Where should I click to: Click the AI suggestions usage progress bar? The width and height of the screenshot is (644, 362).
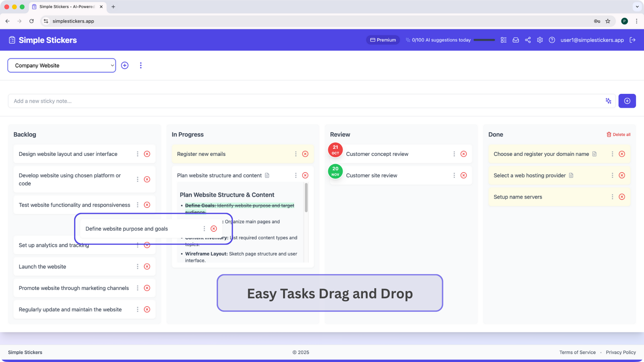[x=484, y=40]
